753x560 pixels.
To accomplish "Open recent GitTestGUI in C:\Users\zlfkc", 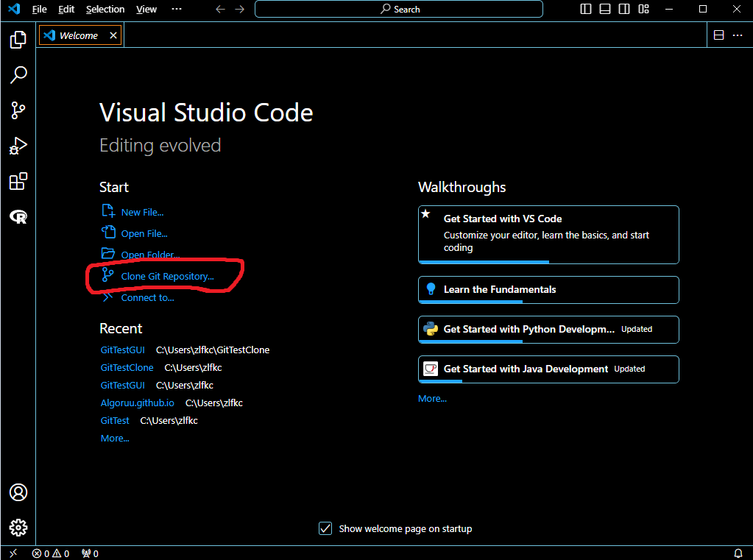I will coord(122,386).
